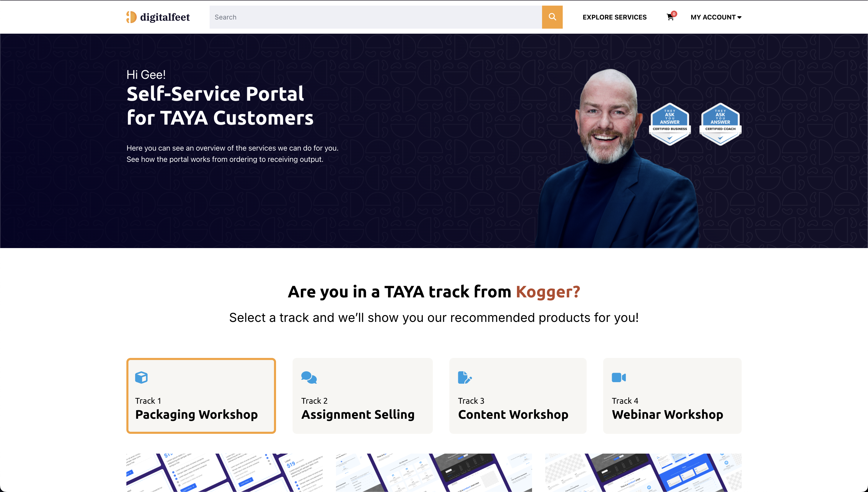Click the Certified Coach badge
868x492 pixels.
[720, 124]
